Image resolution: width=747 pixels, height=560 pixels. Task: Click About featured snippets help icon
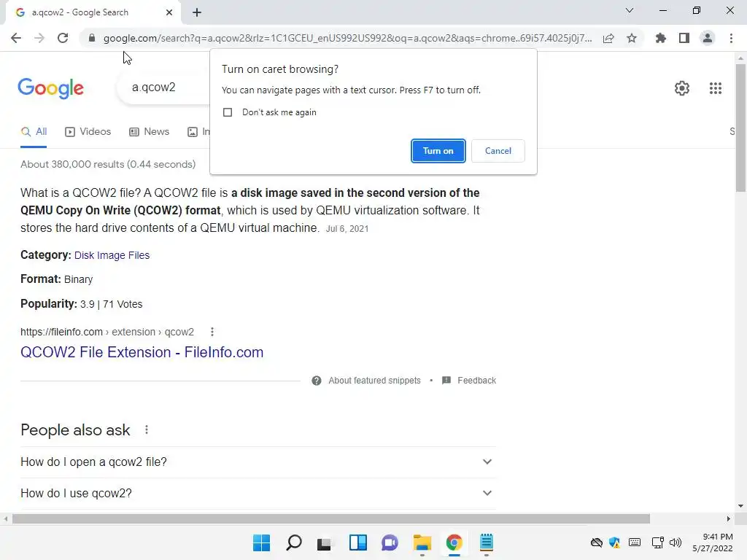click(x=317, y=381)
